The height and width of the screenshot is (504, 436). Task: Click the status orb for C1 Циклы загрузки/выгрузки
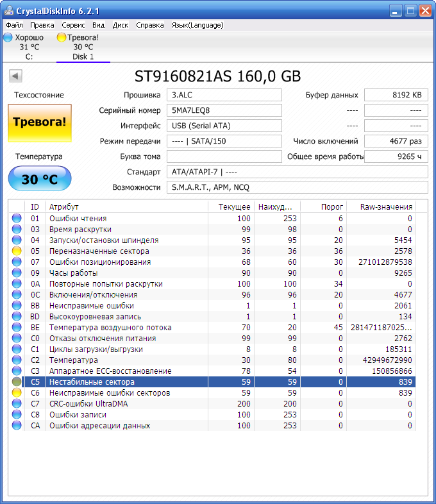point(17,349)
